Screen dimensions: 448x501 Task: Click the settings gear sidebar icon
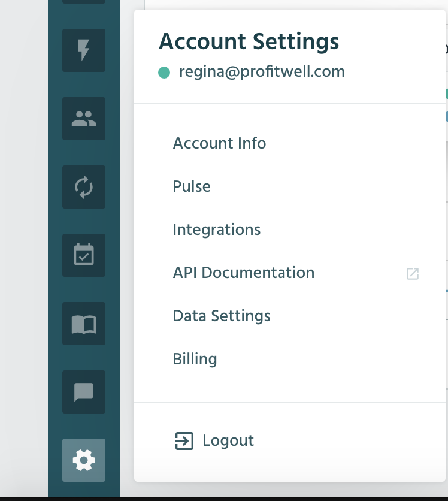[x=84, y=460]
